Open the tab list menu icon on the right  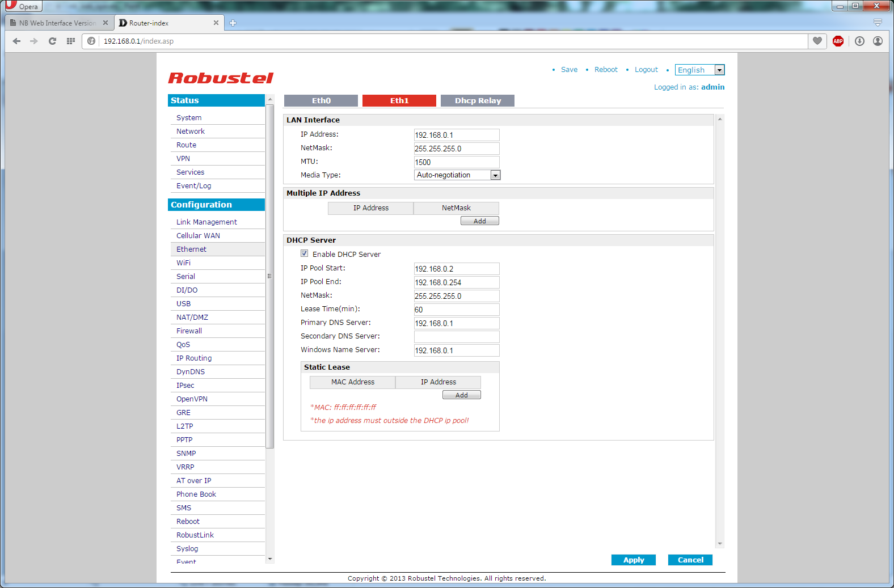[878, 23]
